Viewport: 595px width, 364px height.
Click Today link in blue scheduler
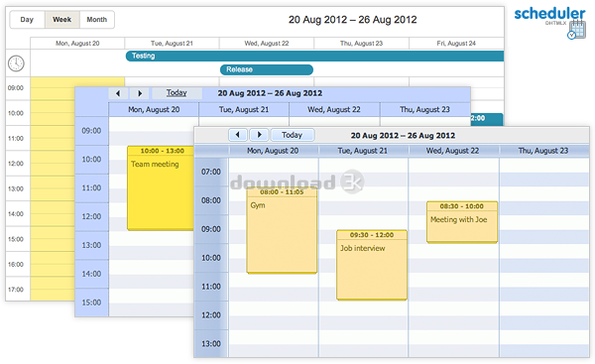[x=177, y=93]
